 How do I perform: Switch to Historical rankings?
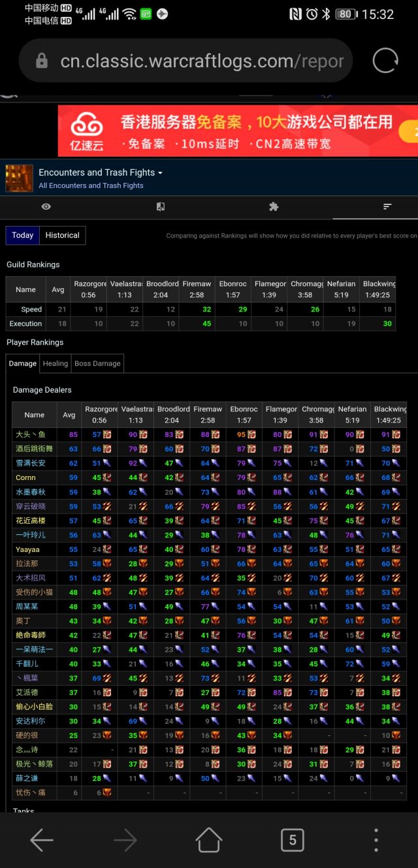pos(62,235)
